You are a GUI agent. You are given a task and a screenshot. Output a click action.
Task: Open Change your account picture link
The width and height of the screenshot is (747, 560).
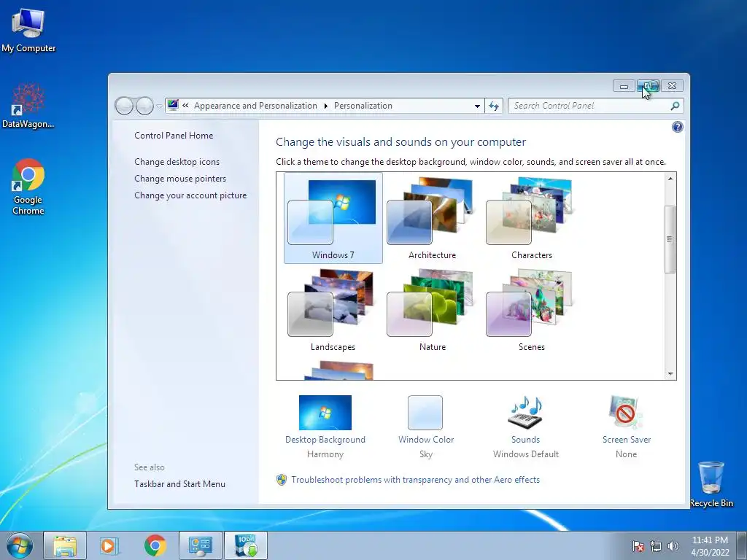pos(190,195)
